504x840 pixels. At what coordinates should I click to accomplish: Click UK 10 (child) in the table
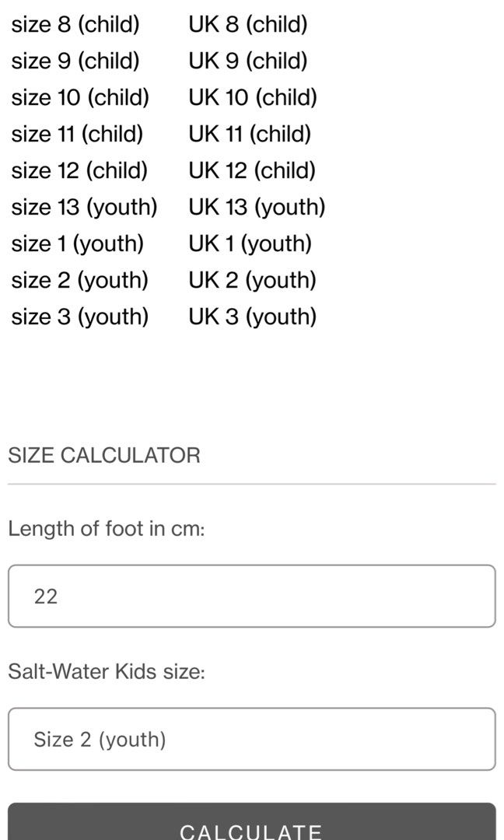click(x=253, y=97)
